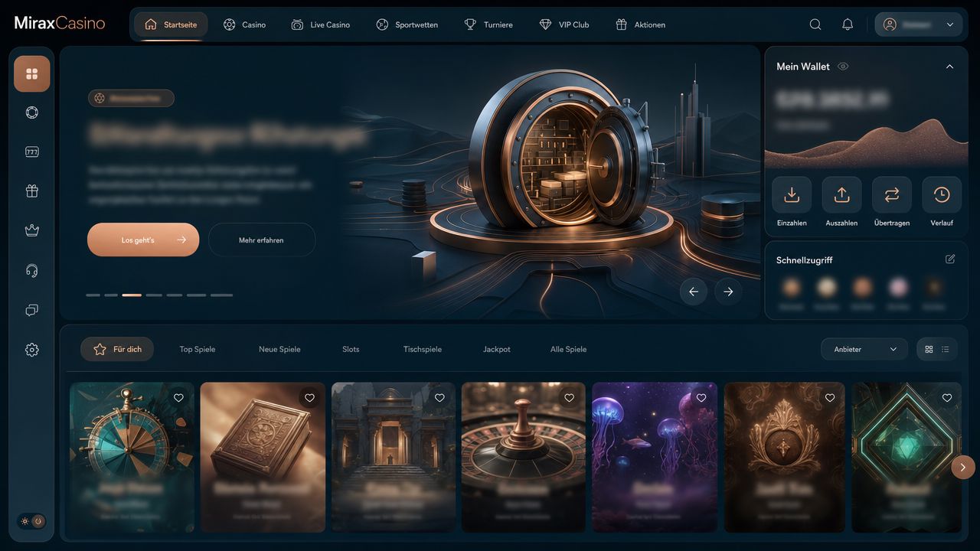Open the gift box icon in sidebar
Viewport: 980px width, 551px height.
pos(32,191)
